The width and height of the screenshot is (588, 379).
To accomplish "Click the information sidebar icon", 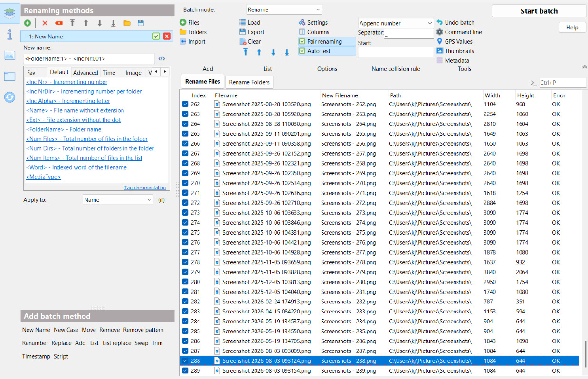I will (9, 34).
